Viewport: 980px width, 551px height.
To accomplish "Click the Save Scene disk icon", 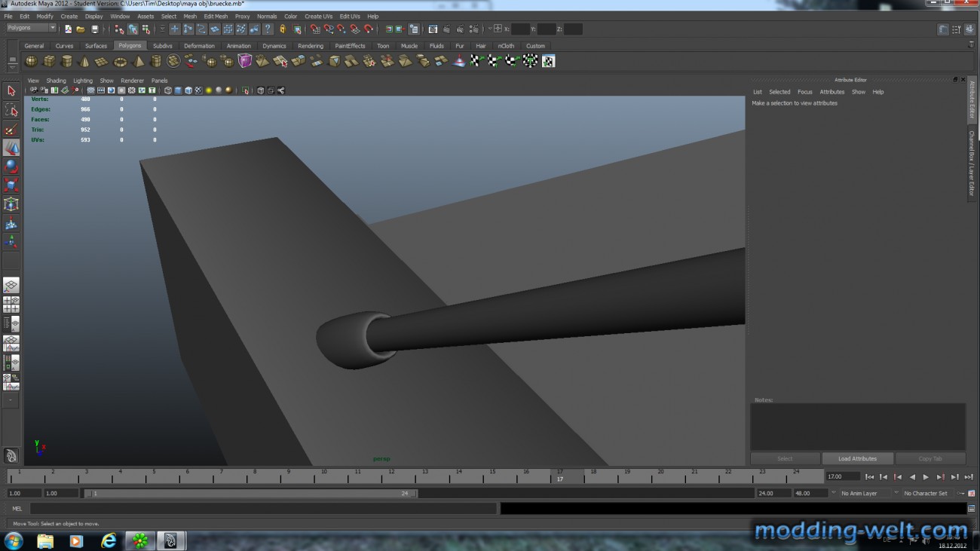I will [x=94, y=29].
